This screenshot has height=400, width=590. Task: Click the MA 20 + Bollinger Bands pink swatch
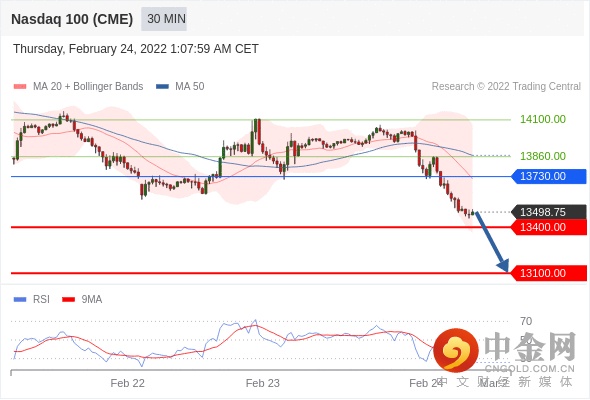20,87
